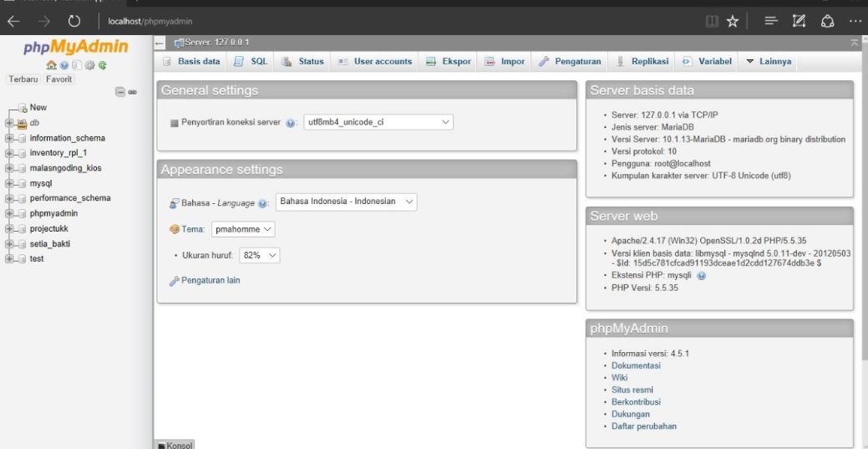Toggle link with main panel chain icon

tap(132, 92)
